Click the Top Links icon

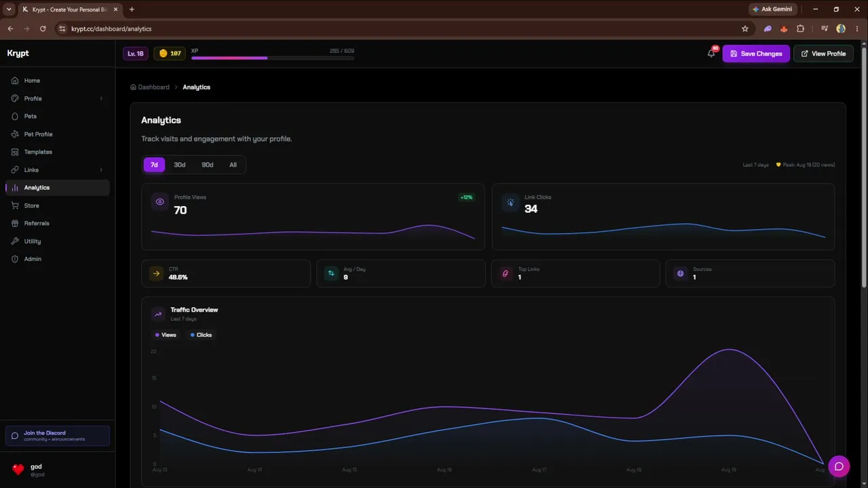(x=505, y=273)
